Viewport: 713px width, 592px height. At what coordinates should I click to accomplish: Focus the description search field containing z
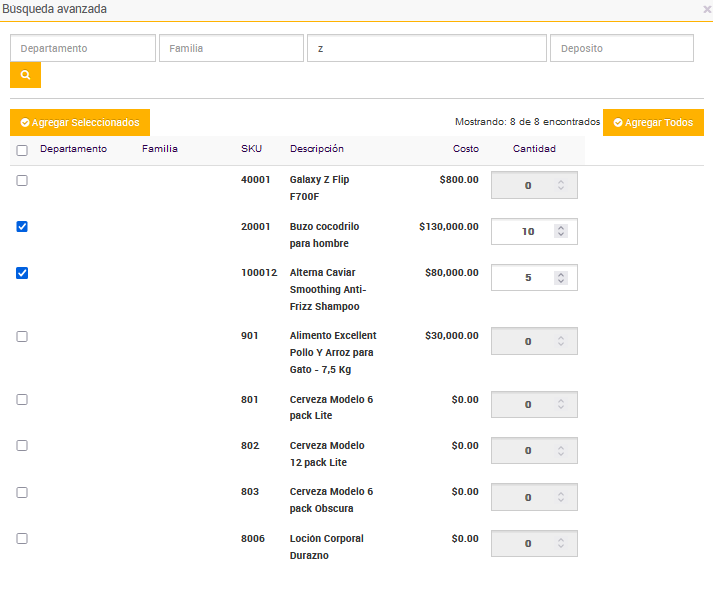[x=427, y=48]
